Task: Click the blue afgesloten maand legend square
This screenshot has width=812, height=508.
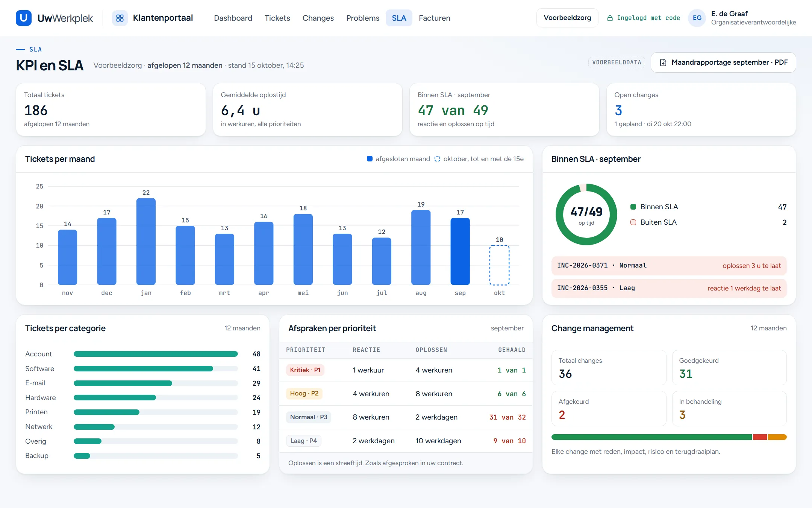Action: point(370,159)
